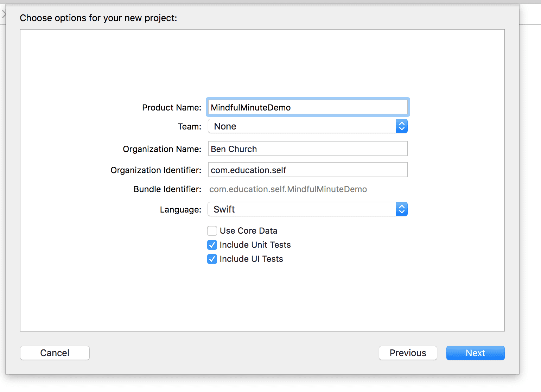
Task: Open the Team dropdown showing None
Action: tap(302, 126)
